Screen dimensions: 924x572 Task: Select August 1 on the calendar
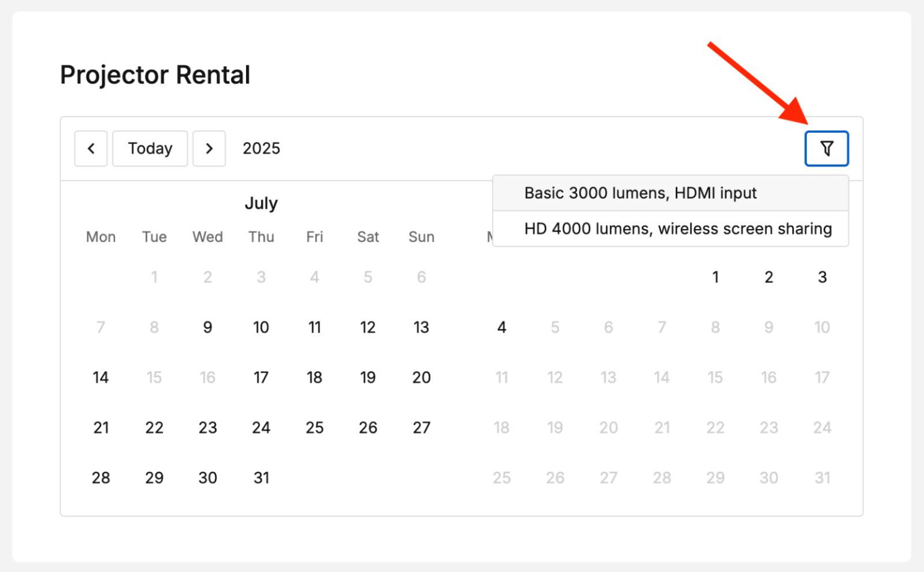coord(715,277)
